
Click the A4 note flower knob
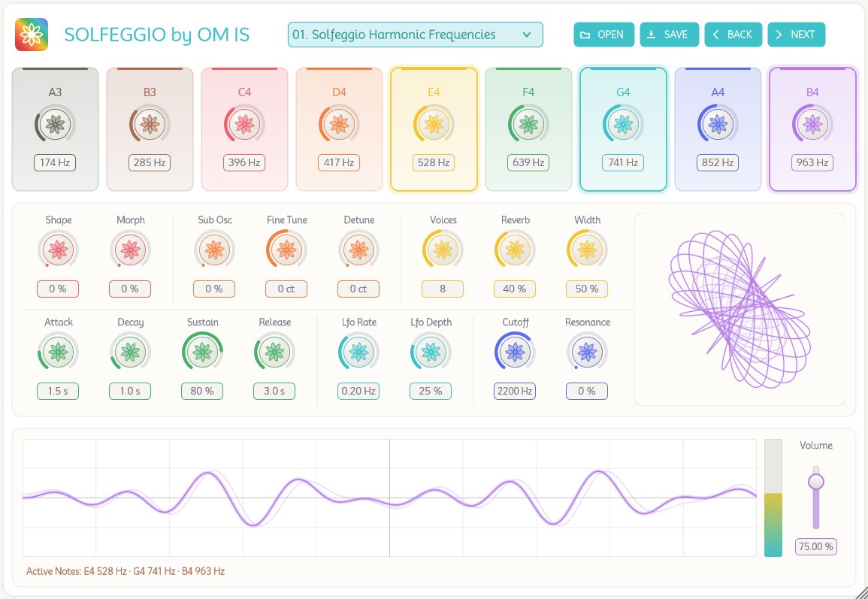pos(718,125)
